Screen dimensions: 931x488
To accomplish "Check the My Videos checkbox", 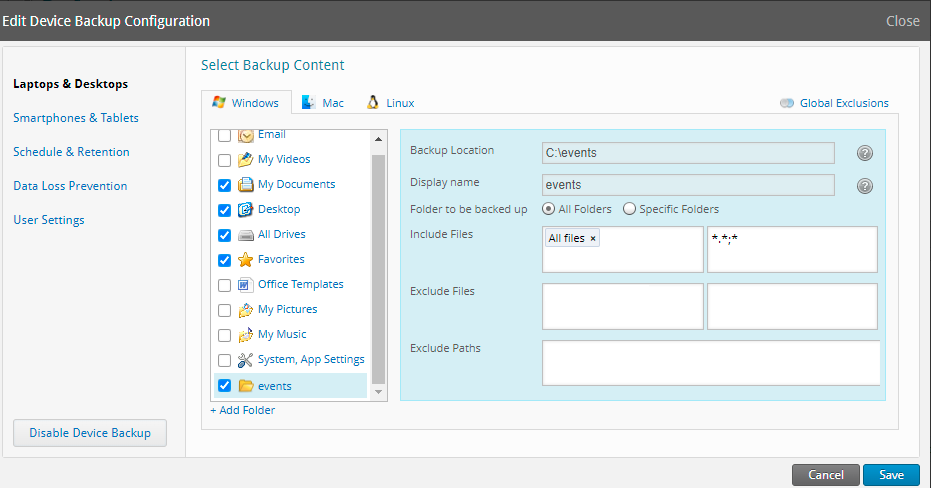I will [x=224, y=160].
